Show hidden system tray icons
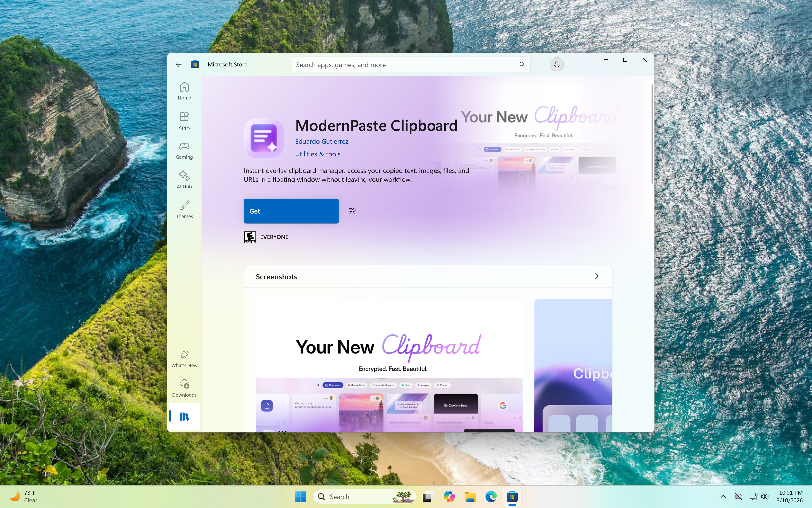 723,497
